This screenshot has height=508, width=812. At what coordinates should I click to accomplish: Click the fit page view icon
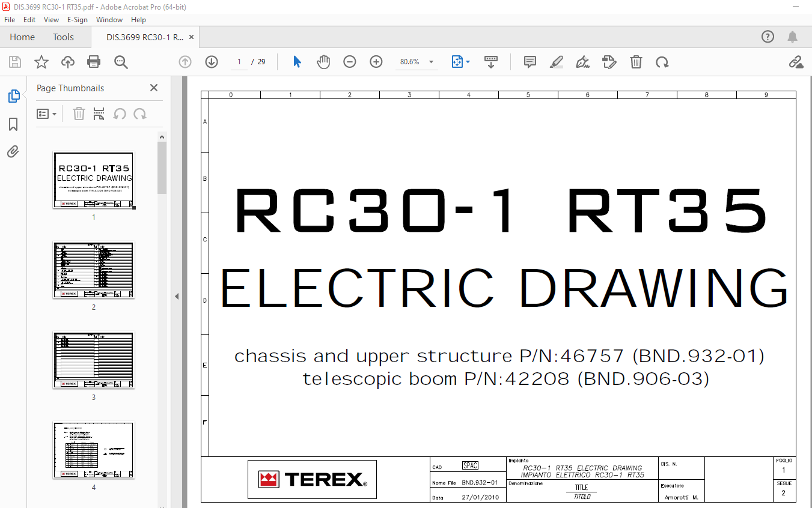tap(457, 62)
